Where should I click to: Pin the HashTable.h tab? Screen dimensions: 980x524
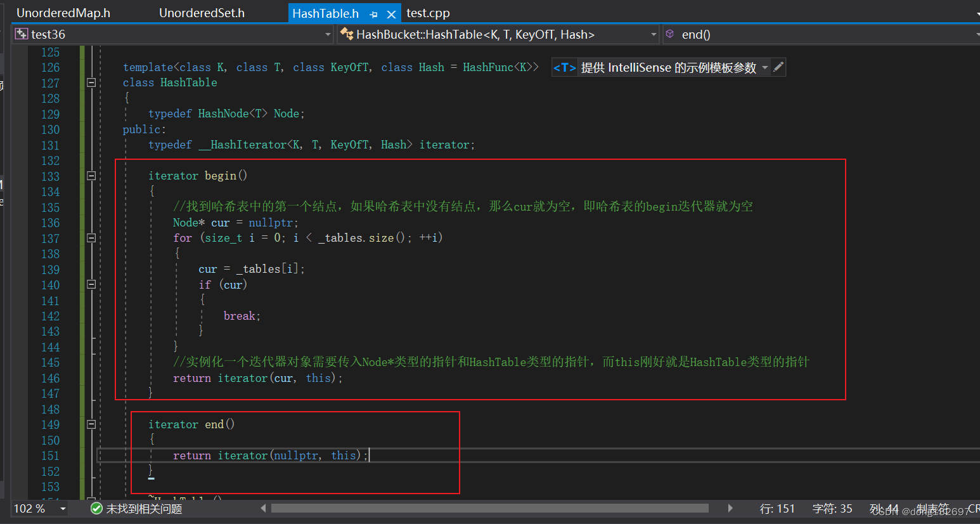point(373,14)
